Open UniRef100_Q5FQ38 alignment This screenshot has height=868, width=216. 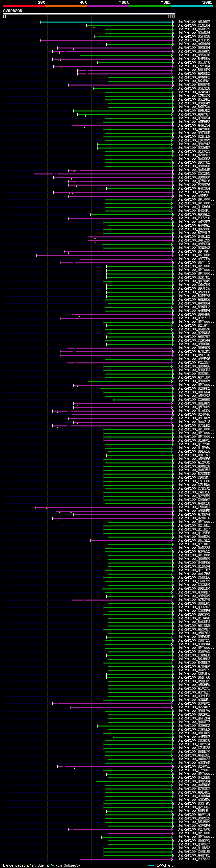pos(194,36)
